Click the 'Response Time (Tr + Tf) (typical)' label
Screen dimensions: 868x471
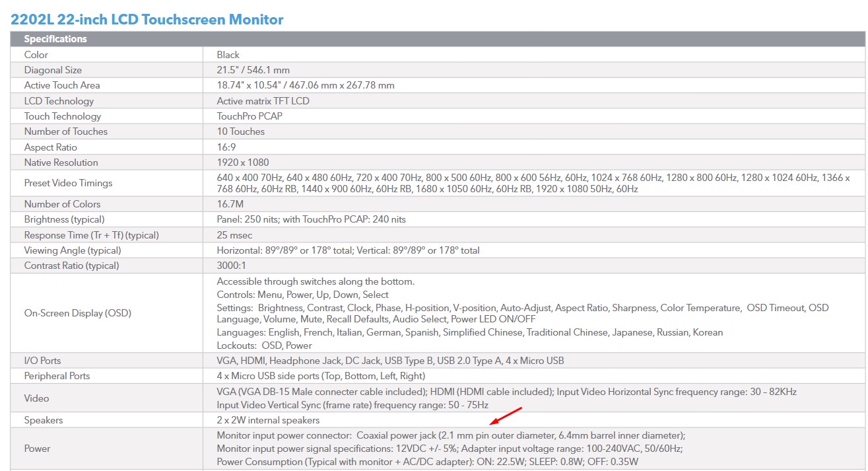[92, 235]
